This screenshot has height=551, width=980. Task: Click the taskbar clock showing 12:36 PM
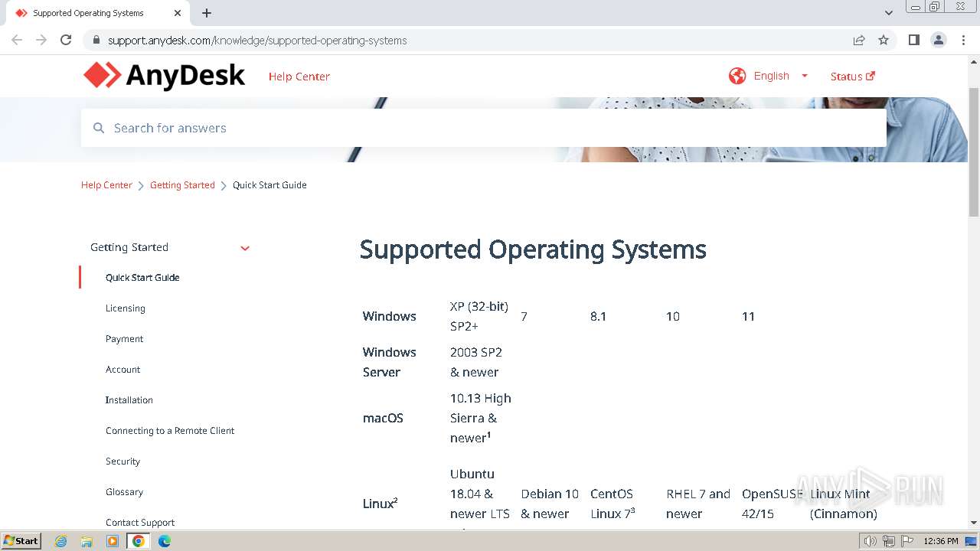coord(941,541)
